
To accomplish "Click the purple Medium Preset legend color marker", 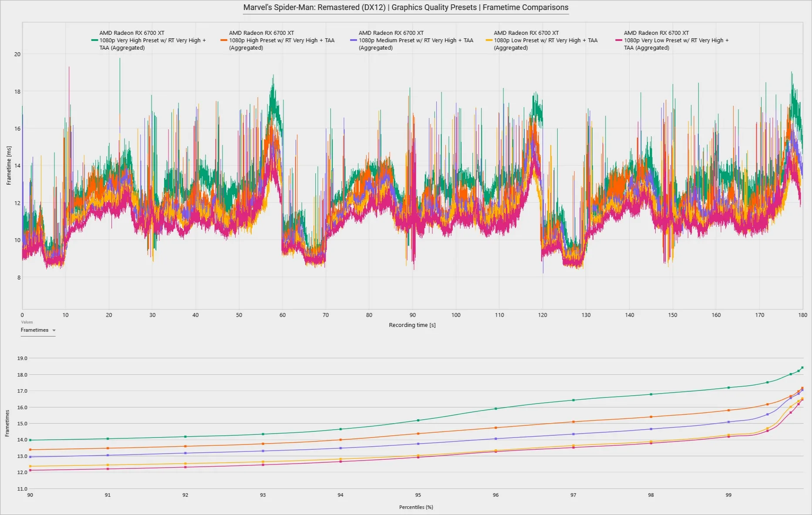I will [x=354, y=40].
